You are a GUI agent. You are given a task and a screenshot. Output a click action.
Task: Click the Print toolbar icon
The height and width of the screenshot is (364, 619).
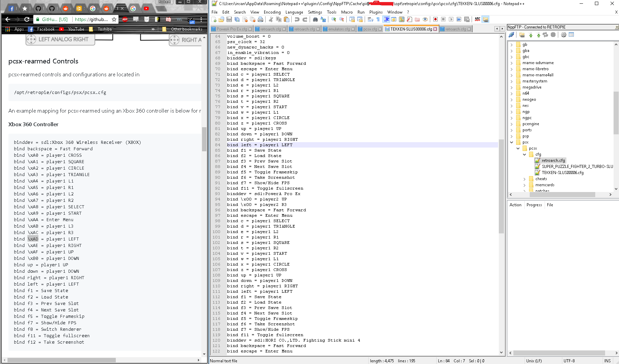(260, 19)
